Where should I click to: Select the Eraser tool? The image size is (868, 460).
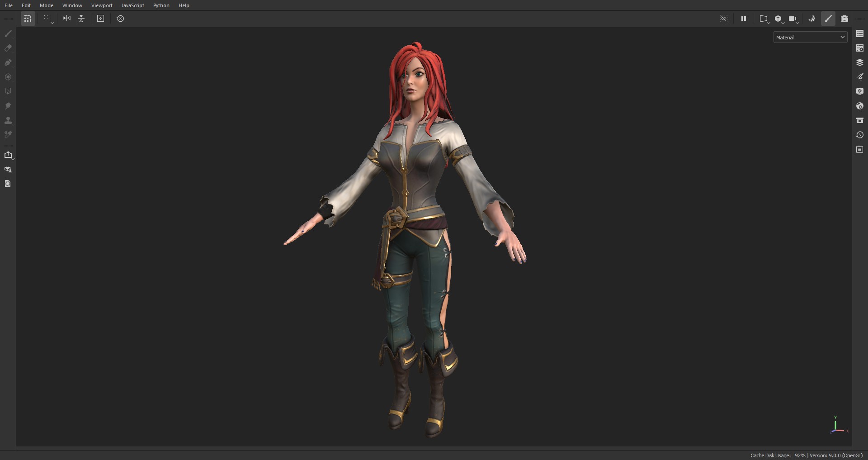coord(8,48)
